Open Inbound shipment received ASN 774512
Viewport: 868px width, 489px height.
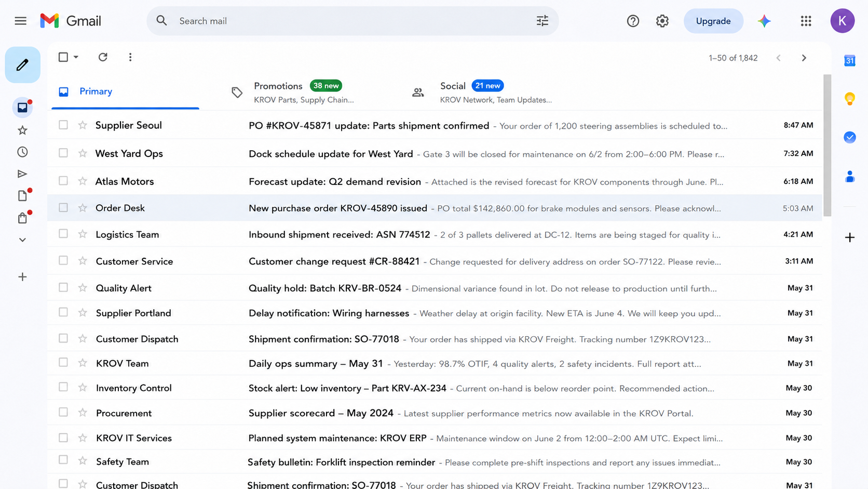point(435,234)
